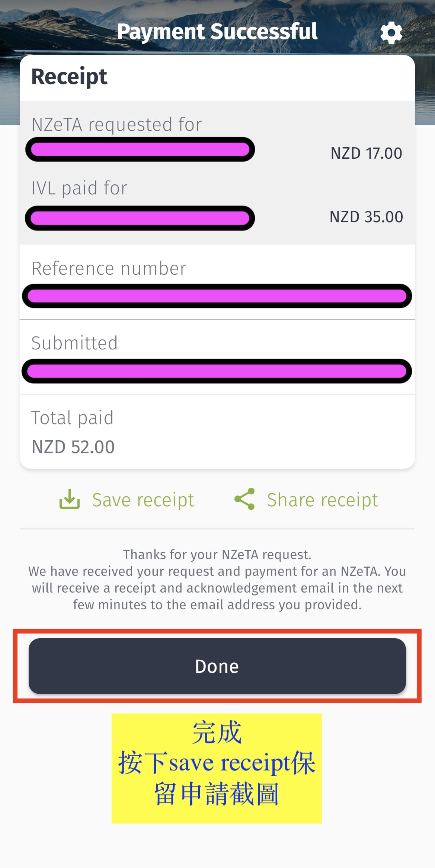The image size is (435, 868).
Task: Select the Total paid label
Action: point(72,418)
